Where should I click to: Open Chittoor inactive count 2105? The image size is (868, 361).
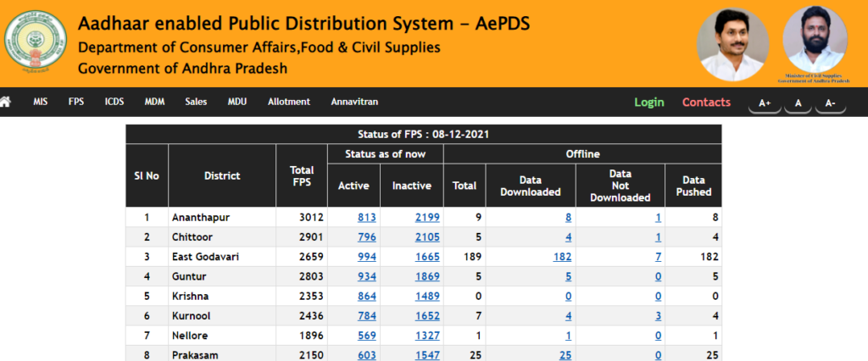click(x=427, y=237)
